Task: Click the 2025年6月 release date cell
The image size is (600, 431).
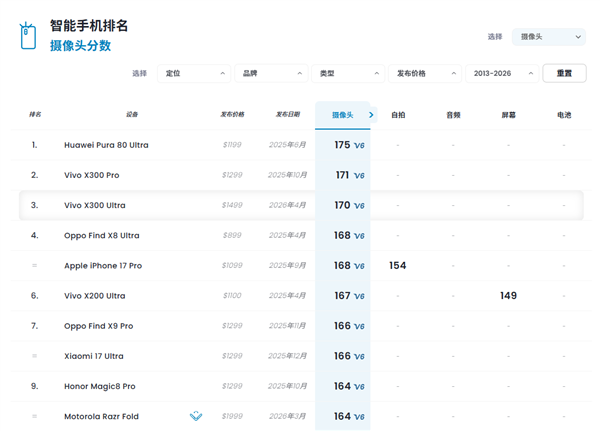Action: 287,145
